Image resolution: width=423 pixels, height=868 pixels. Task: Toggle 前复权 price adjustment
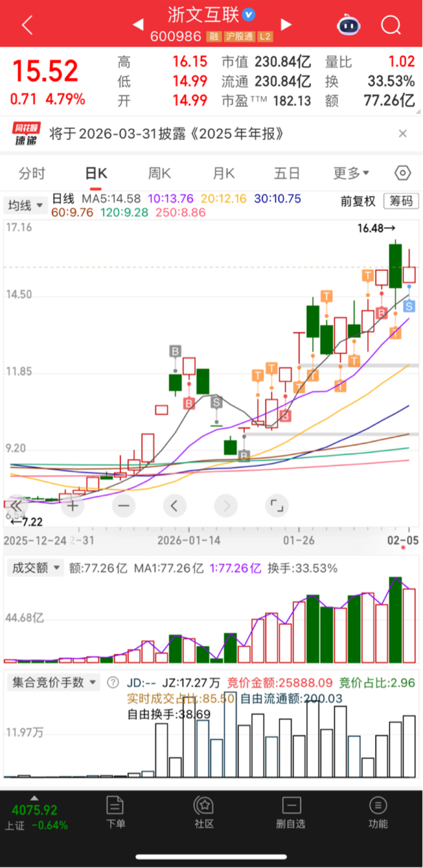pyautogui.click(x=358, y=201)
